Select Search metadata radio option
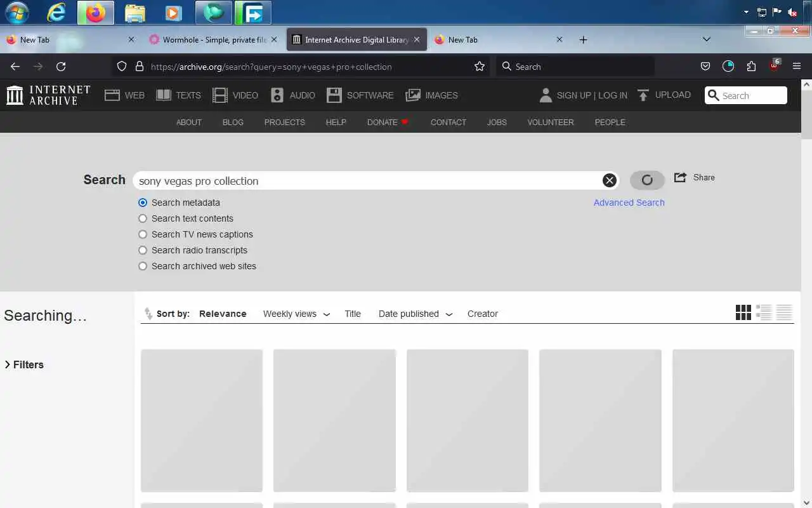 point(143,203)
